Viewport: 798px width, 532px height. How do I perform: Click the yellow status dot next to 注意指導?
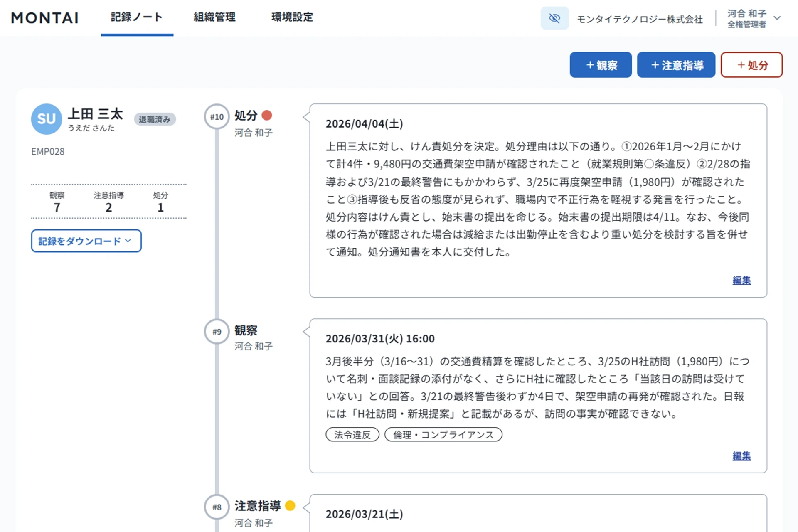coord(291,506)
